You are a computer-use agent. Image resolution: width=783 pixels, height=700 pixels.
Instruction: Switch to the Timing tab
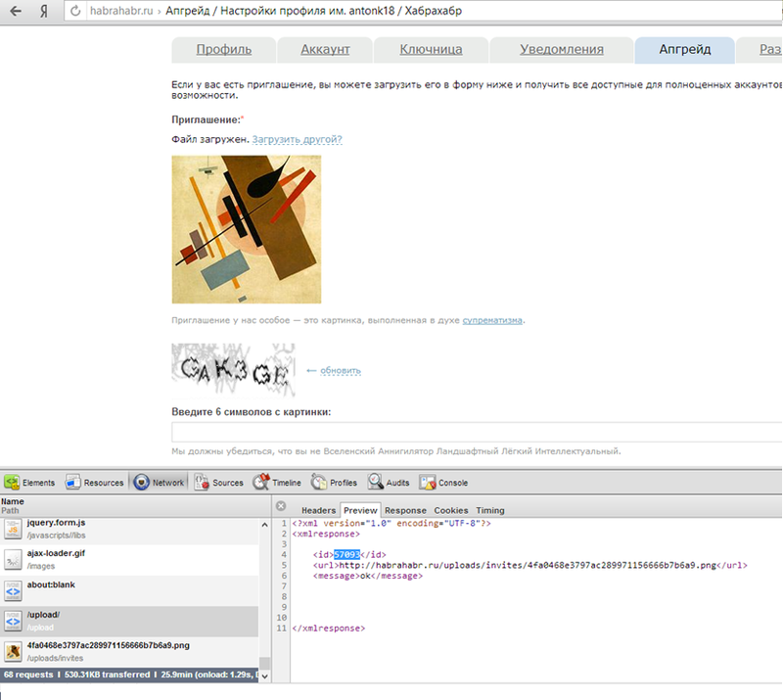(490, 510)
